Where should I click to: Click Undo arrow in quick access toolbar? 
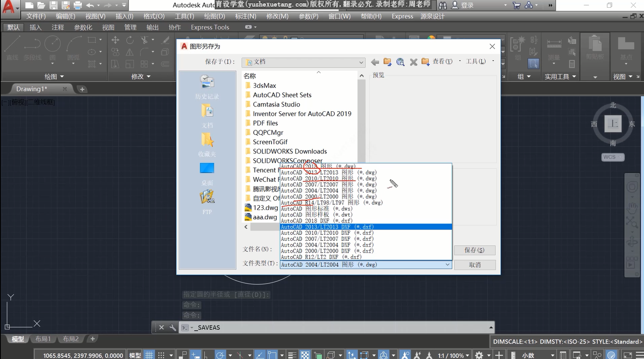90,5
